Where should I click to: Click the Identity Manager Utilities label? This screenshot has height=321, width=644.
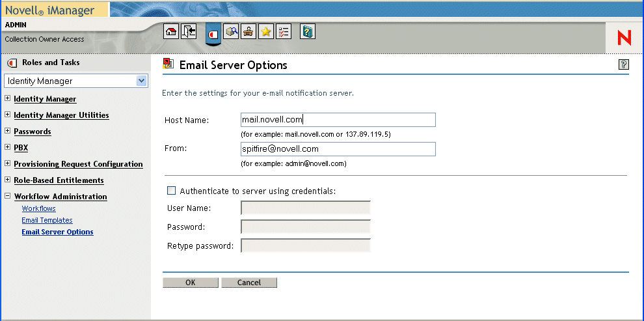click(x=62, y=115)
